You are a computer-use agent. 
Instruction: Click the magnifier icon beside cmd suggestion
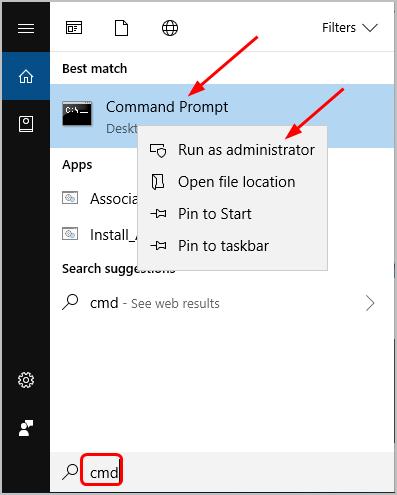click(x=70, y=302)
